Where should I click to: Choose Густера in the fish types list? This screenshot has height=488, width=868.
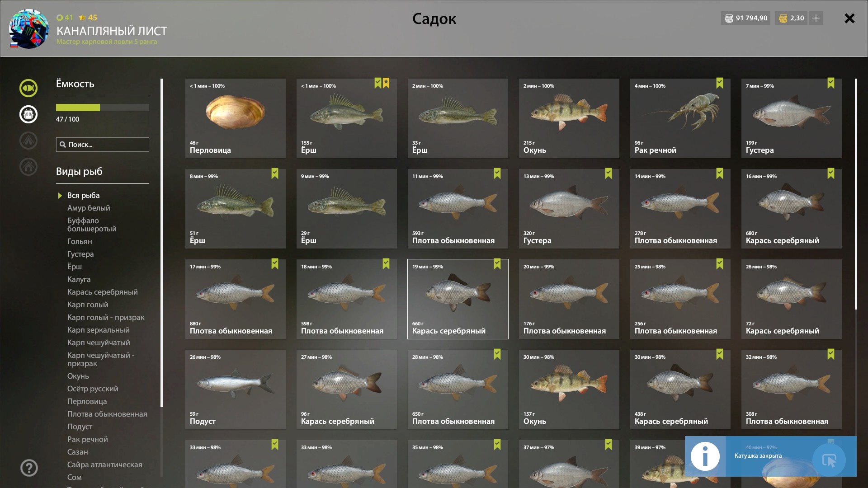[80, 254]
